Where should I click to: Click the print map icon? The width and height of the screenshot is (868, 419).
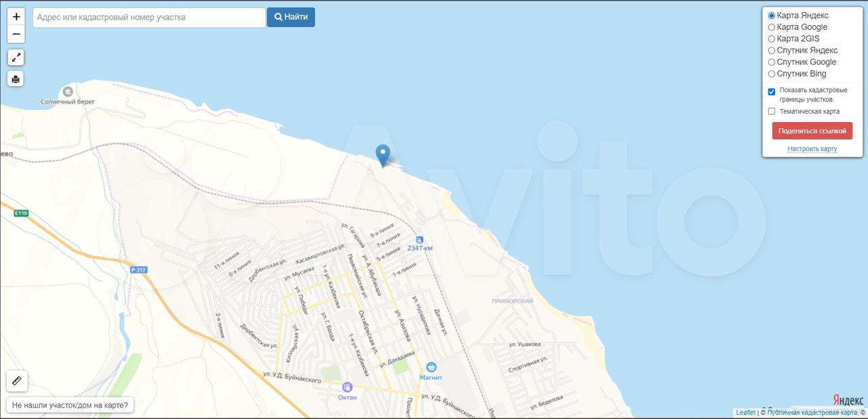pyautogui.click(x=16, y=79)
